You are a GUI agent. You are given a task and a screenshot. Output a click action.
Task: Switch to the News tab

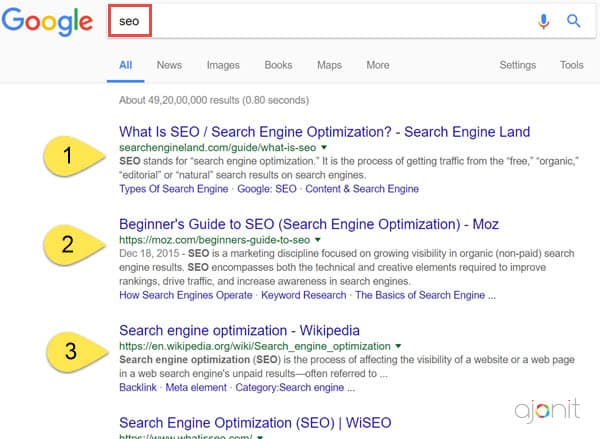(169, 65)
